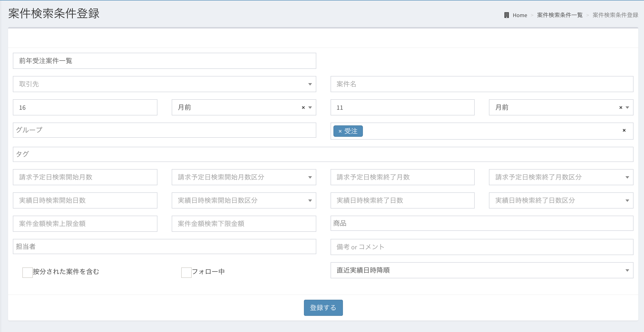Focus the タグ input field
The image size is (644, 332).
(322, 154)
